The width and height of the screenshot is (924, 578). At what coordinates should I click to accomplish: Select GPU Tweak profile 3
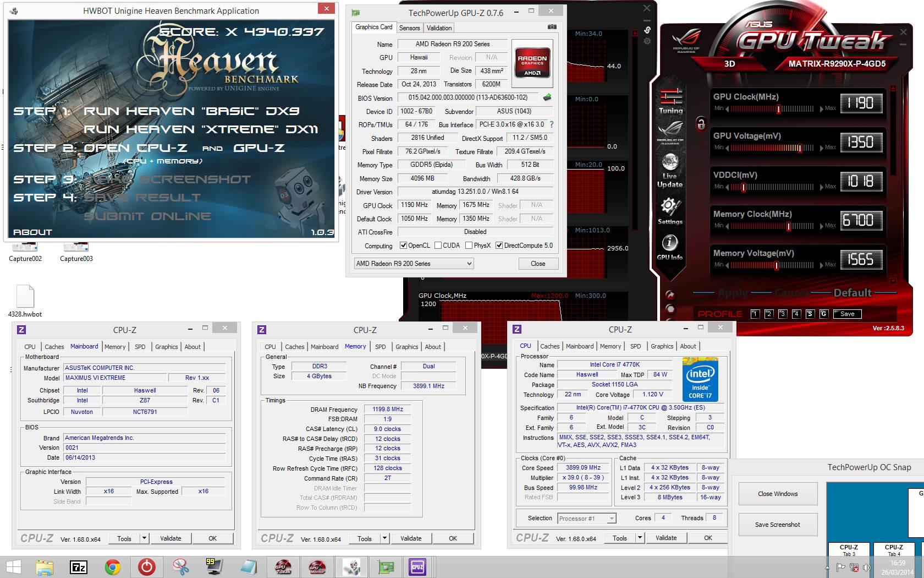point(783,314)
